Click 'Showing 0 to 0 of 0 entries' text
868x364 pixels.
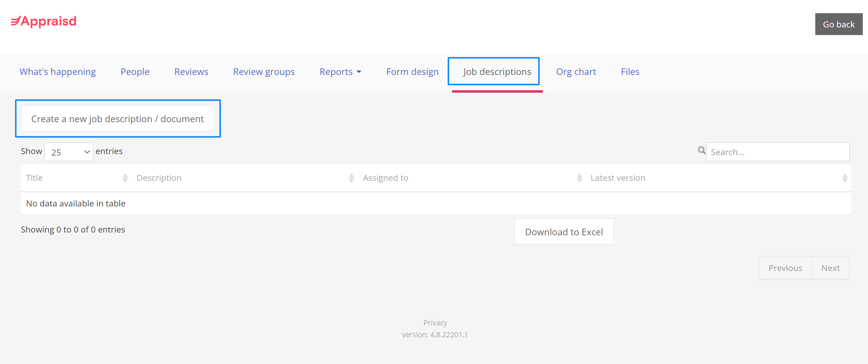coord(73,230)
